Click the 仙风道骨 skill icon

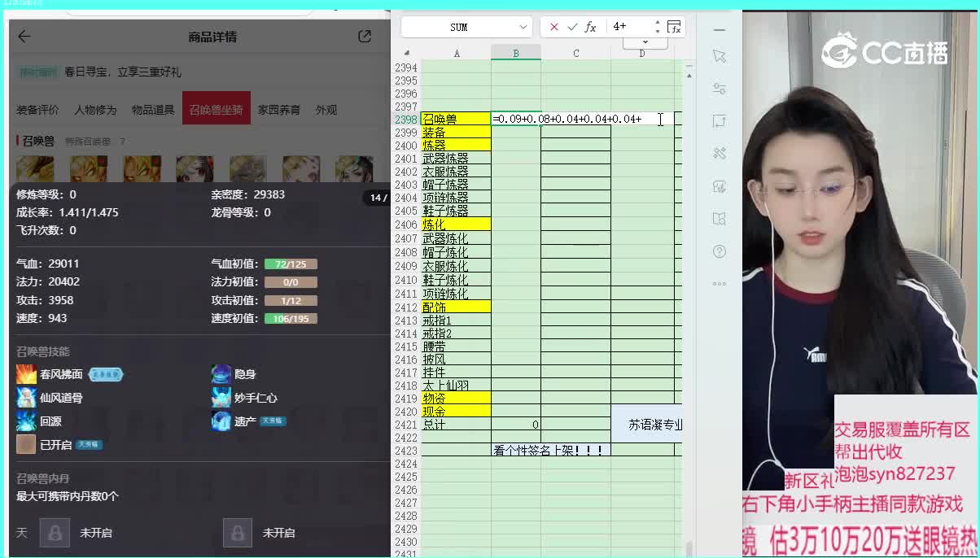coord(26,398)
